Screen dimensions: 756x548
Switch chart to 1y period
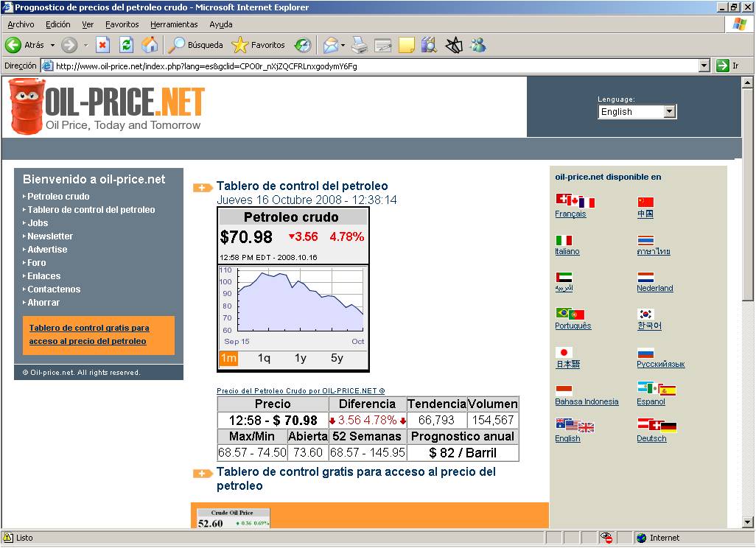300,359
